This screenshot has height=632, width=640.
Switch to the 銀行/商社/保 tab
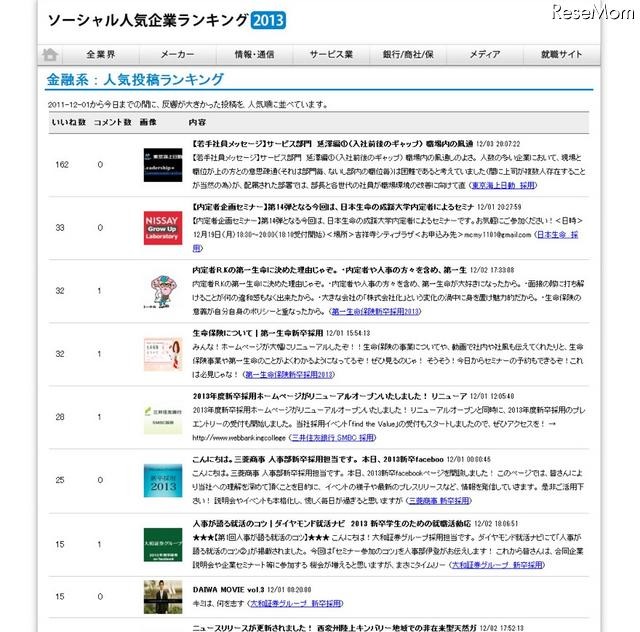[x=408, y=54]
